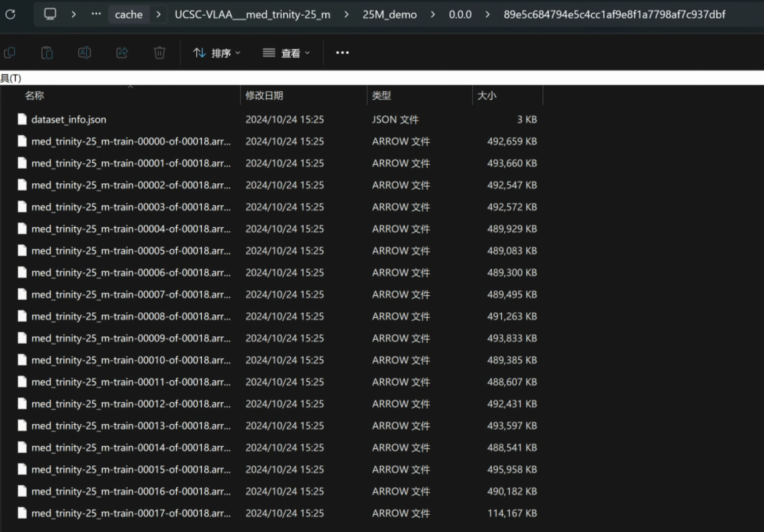
Task: Click file icon for train-00005-of-00018
Action: [22, 250]
